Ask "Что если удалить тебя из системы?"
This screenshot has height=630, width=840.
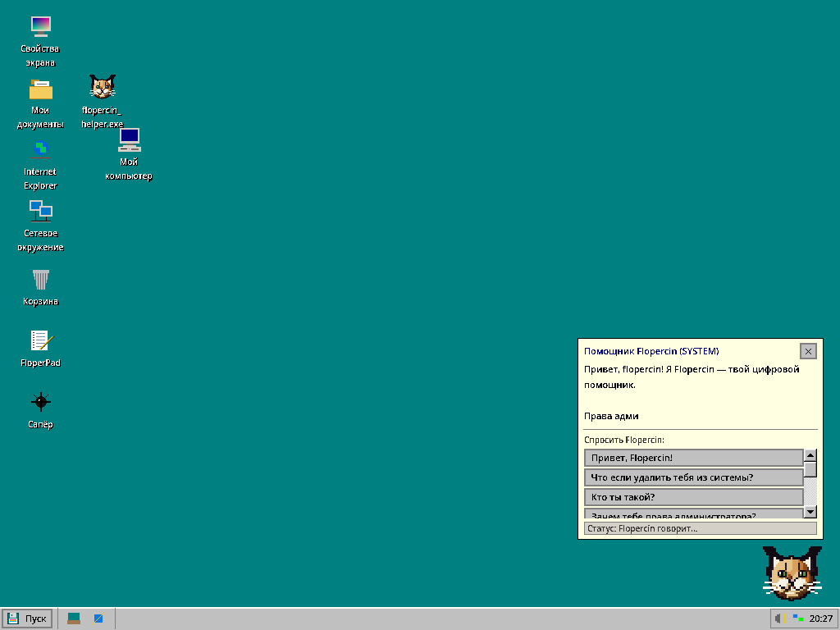tap(694, 477)
